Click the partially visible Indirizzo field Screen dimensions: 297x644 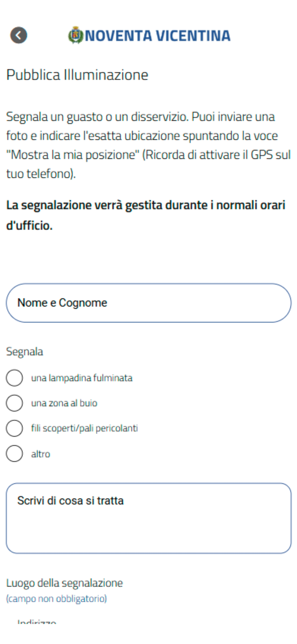148,621
